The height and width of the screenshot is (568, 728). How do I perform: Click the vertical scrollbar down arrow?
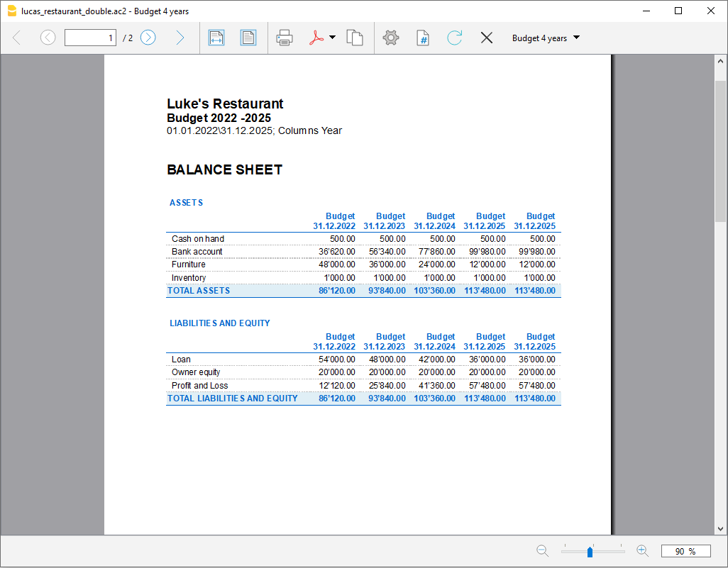coord(721,528)
